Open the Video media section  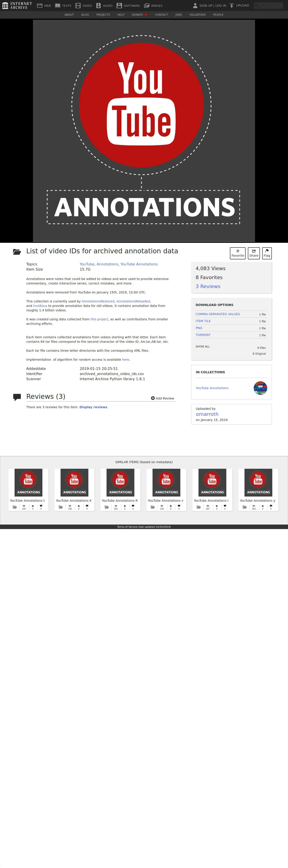click(83, 6)
